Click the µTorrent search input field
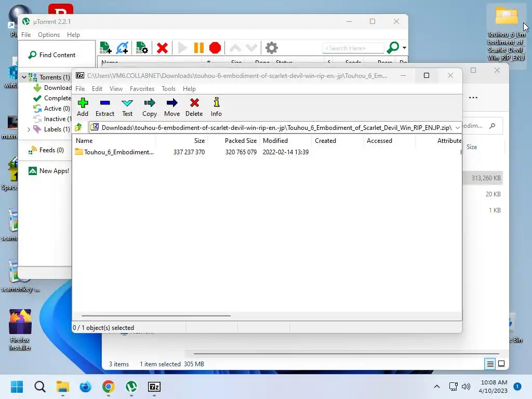This screenshot has width=532, height=399. click(353, 48)
